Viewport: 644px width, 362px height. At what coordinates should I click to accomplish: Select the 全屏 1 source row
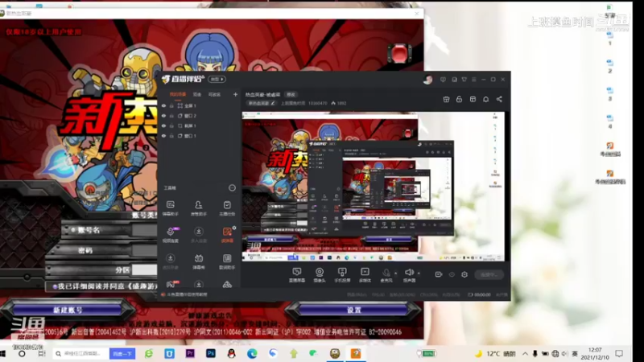(200, 106)
